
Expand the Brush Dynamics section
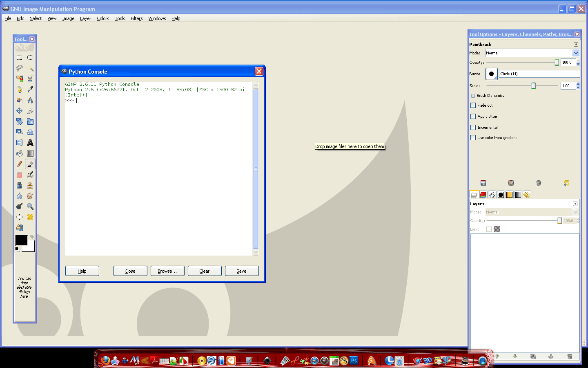tap(473, 96)
